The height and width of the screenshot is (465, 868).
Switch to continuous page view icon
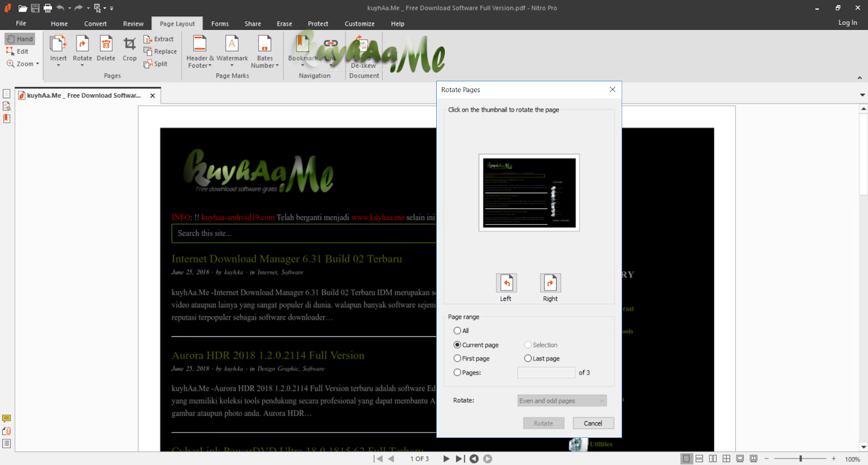click(699, 458)
